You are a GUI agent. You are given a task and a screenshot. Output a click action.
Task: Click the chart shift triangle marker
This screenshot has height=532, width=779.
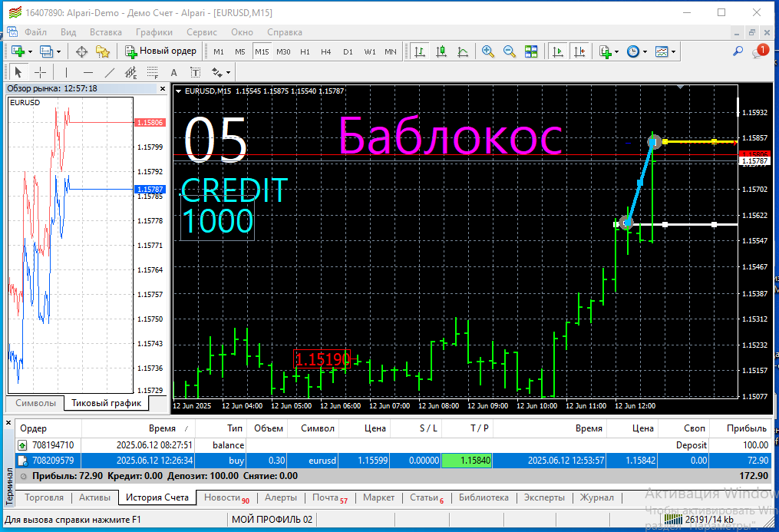[681, 88]
